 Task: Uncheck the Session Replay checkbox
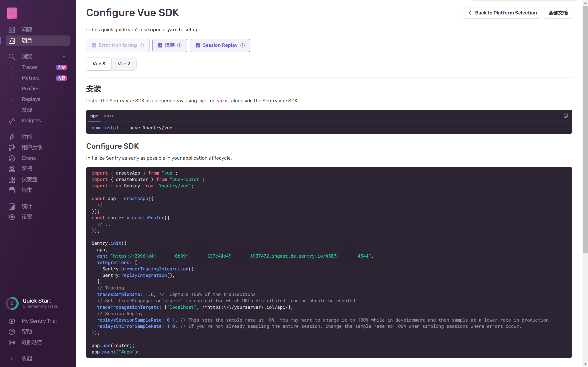click(x=198, y=45)
